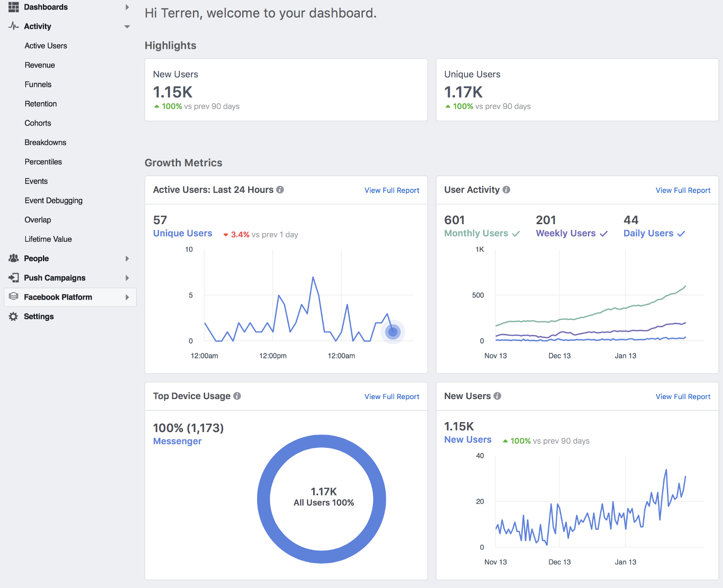Open Retention in the sidebar

(41, 104)
